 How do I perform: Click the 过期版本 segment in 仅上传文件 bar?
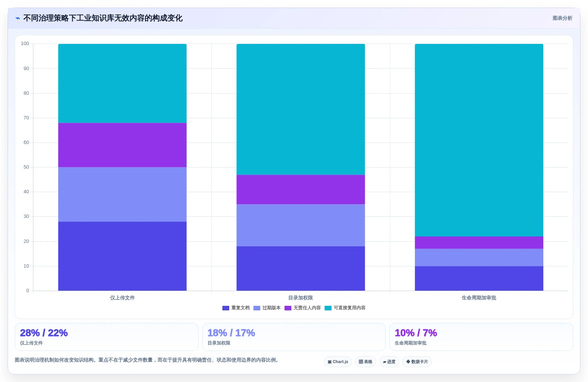(x=122, y=194)
